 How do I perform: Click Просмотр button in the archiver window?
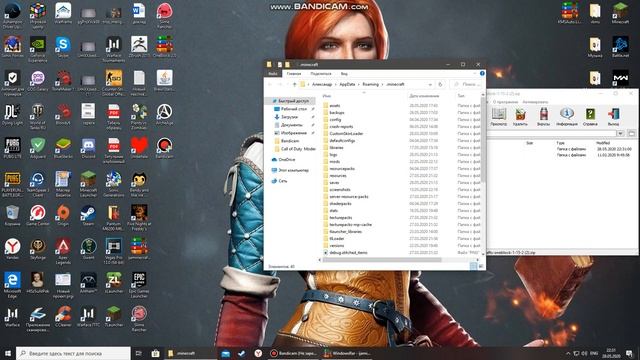click(x=498, y=116)
